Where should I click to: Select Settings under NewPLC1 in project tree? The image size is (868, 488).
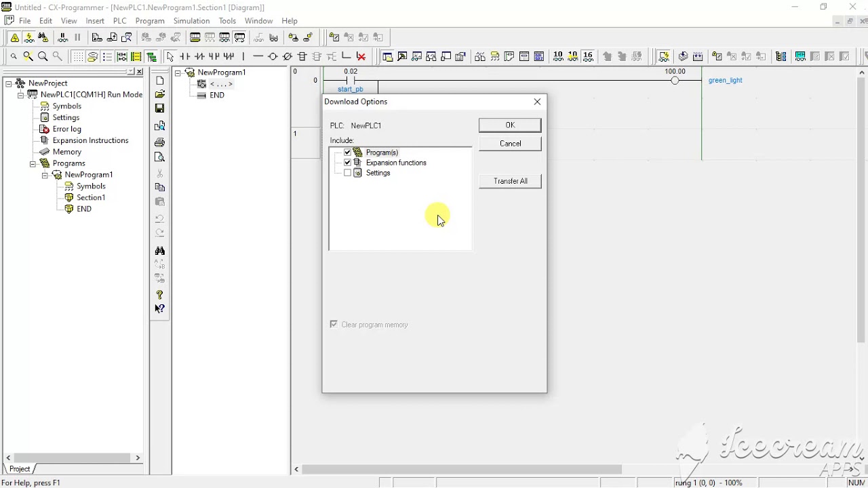coord(66,117)
